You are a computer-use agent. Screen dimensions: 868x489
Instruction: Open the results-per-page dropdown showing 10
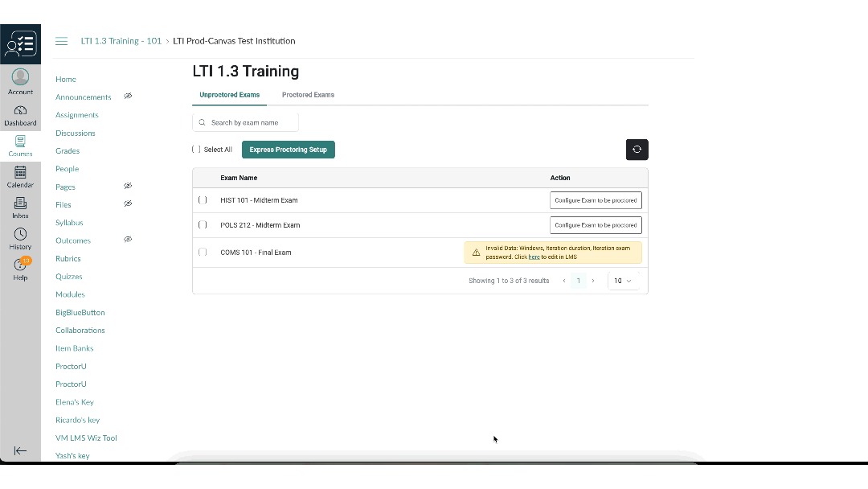624,281
